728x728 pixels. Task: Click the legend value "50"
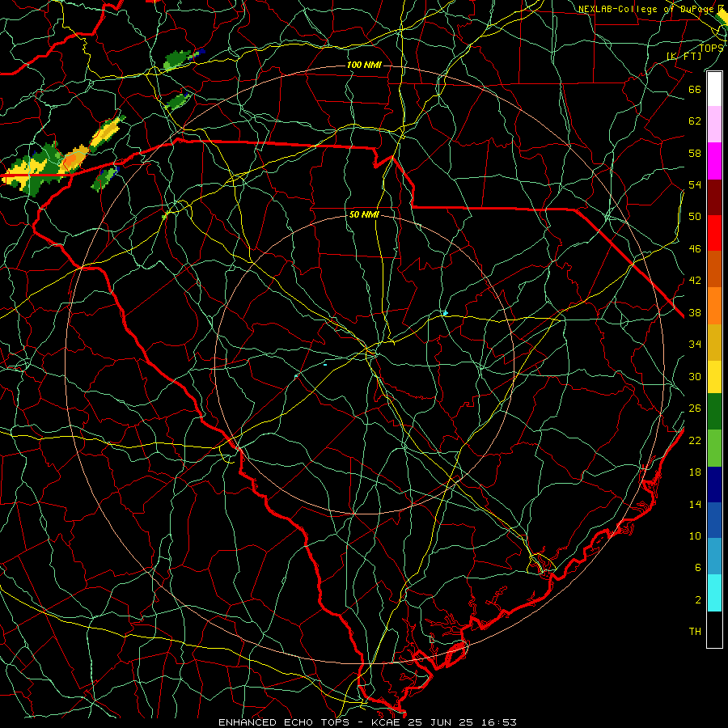coord(695,216)
